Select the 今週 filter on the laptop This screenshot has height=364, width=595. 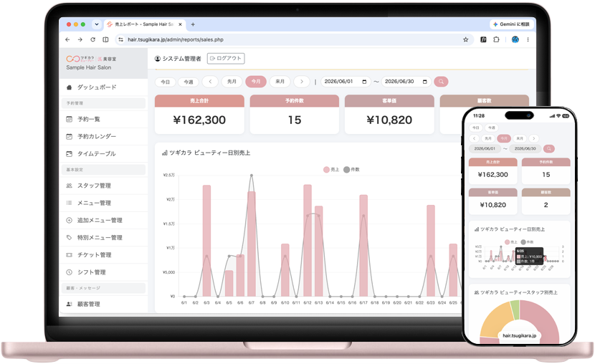(x=189, y=82)
